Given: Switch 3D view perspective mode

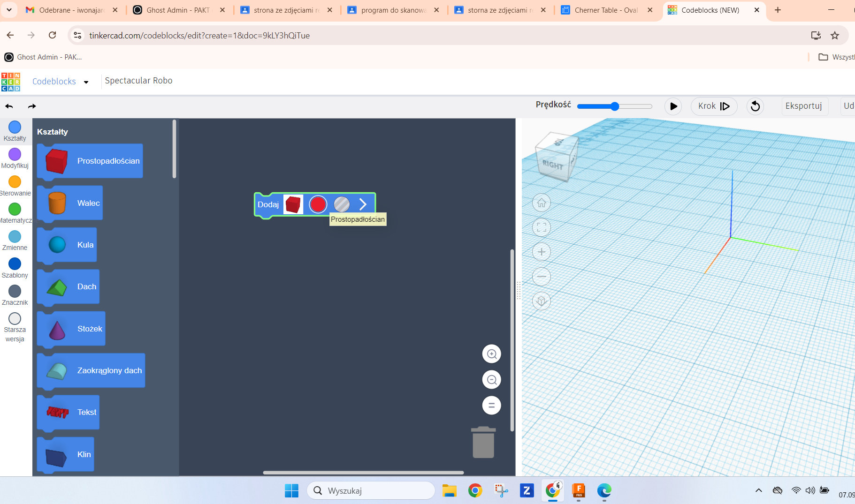Looking at the screenshot, I should [x=542, y=301].
